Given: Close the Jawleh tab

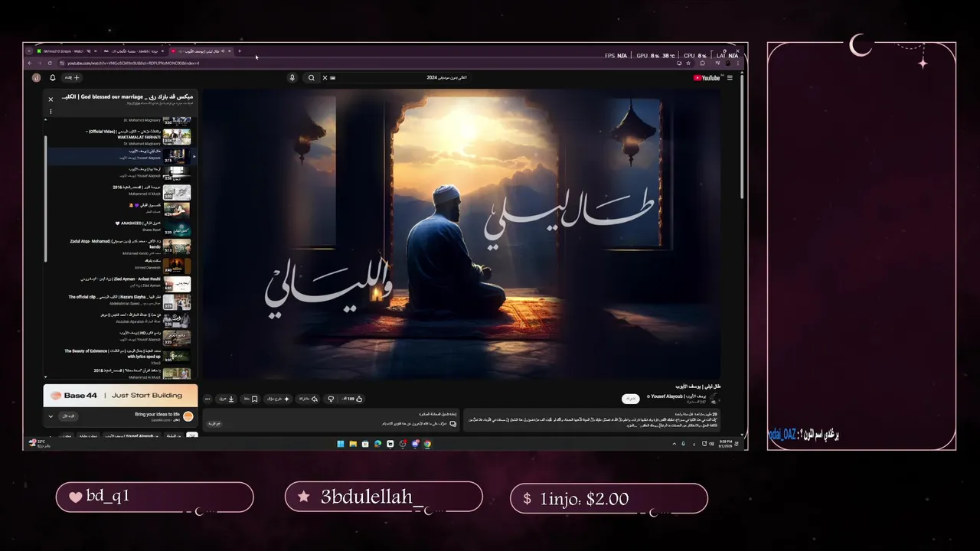Looking at the screenshot, I should 162,51.
